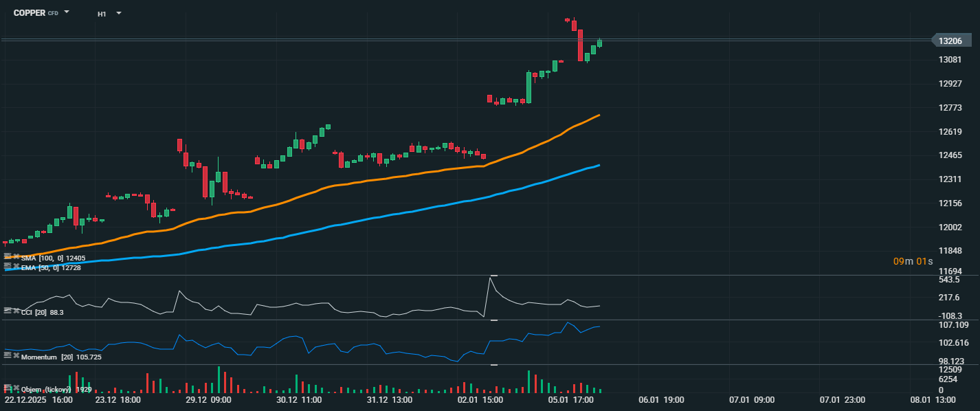
Task: Open Momentum indicator settings icon
Action: point(8,356)
